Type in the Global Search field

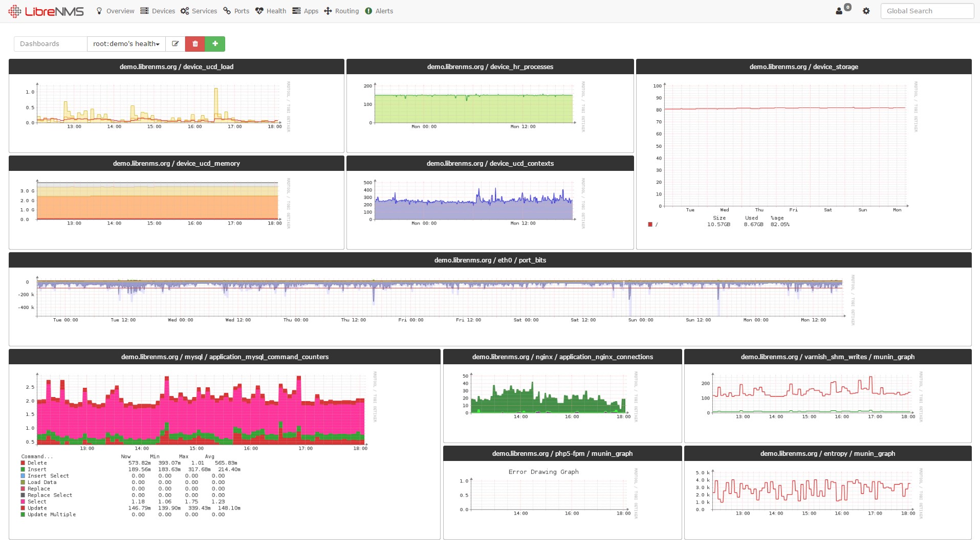pyautogui.click(x=927, y=11)
